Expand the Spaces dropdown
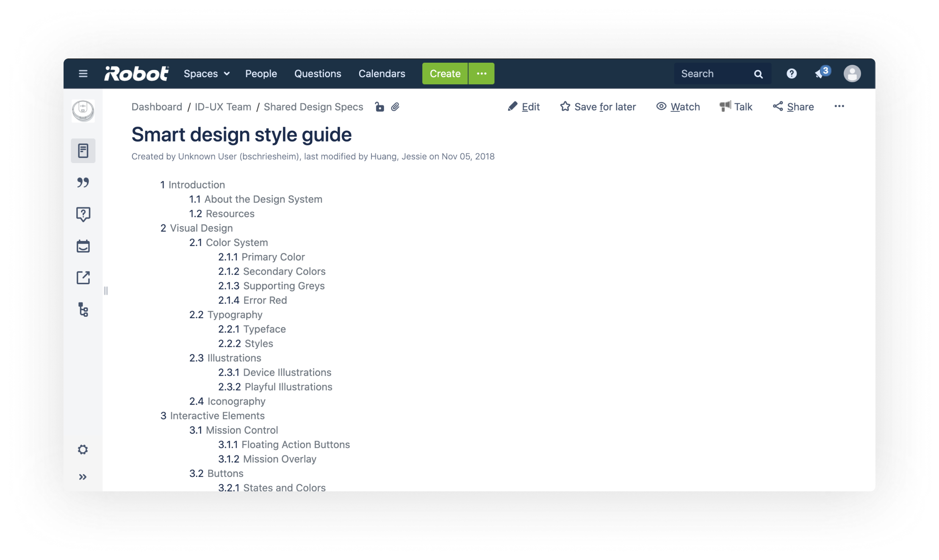This screenshot has width=939, height=560. 207,74
